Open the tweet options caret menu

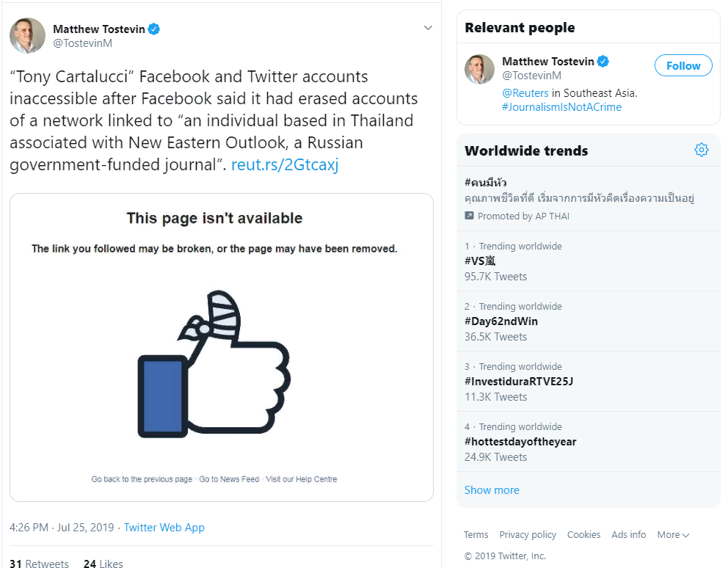coord(428,29)
